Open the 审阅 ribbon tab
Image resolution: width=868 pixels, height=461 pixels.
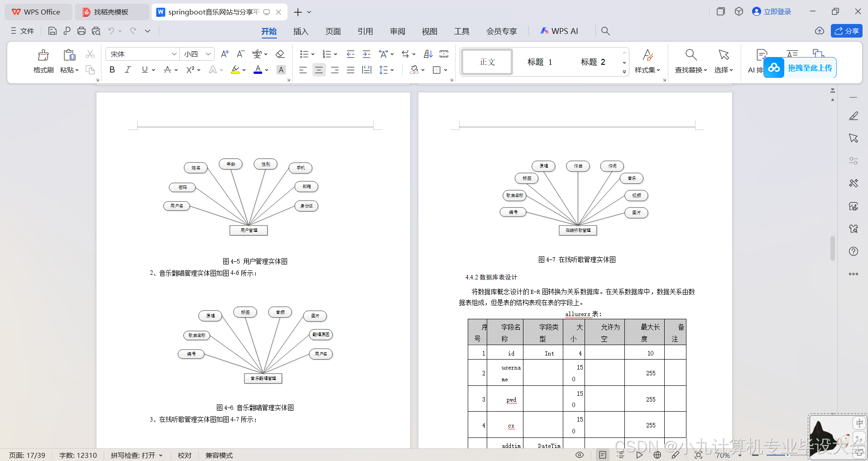pyautogui.click(x=397, y=31)
